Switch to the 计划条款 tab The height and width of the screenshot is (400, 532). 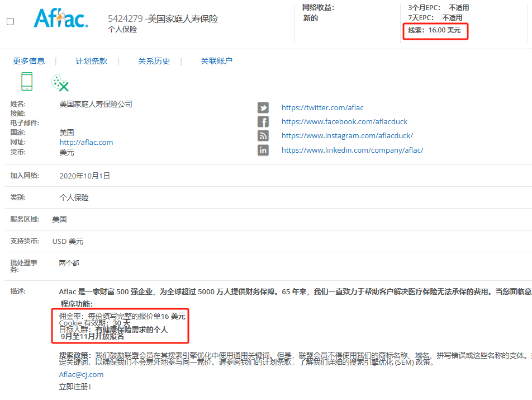click(91, 61)
